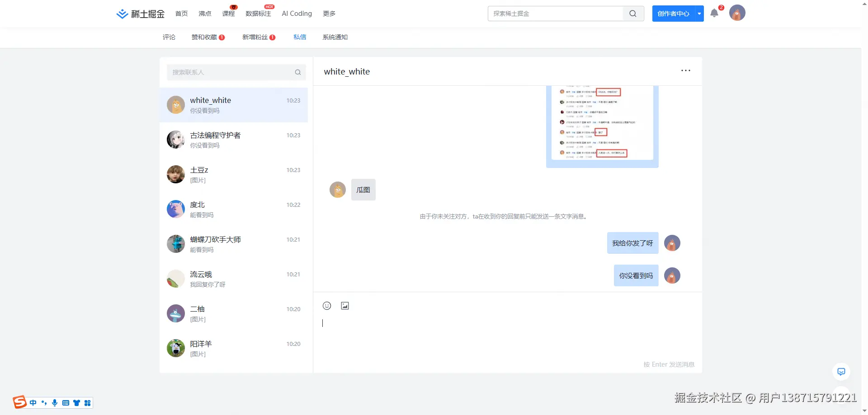Click the 沸点 navigation link
This screenshot has height=415, width=868.
(204, 14)
